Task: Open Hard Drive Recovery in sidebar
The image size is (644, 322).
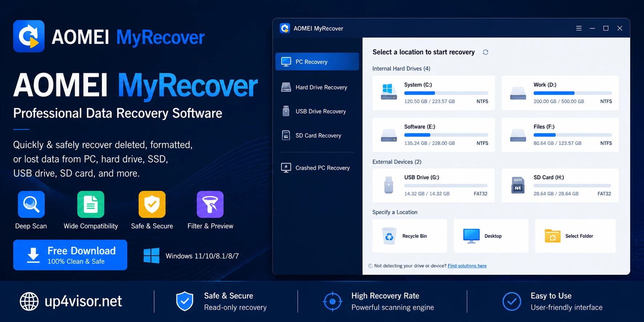Action: [x=317, y=87]
